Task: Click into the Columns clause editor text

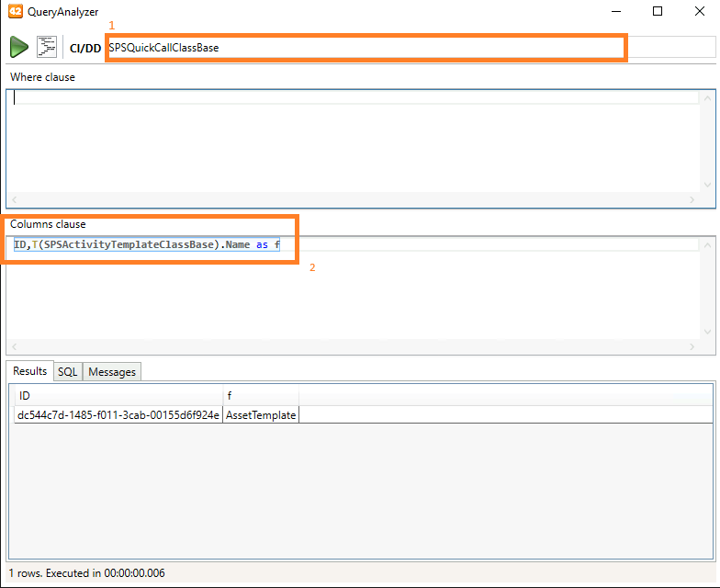Action: [x=147, y=245]
